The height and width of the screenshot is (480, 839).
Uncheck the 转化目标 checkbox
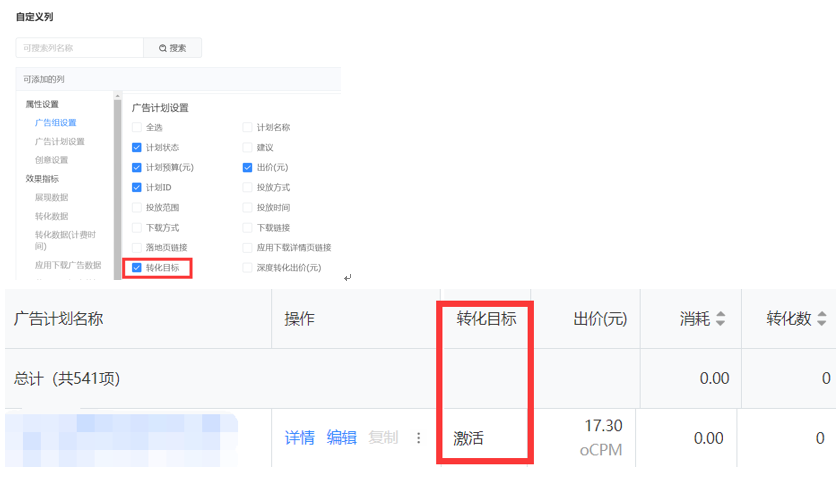[x=137, y=268]
